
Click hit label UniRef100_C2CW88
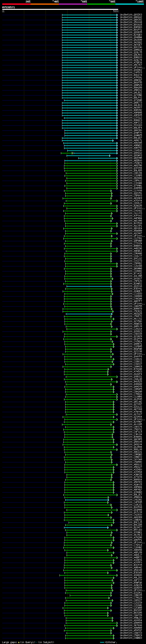click(131, 608)
